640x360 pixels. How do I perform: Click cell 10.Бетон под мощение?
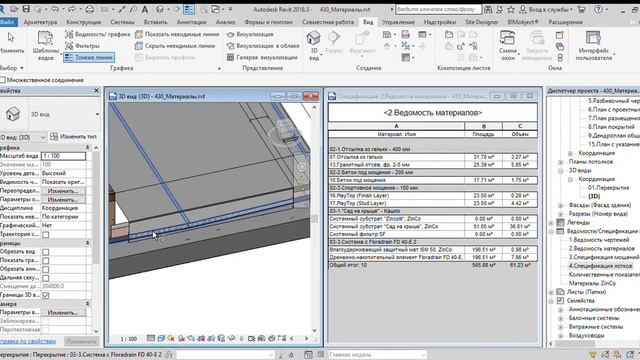coord(397,180)
